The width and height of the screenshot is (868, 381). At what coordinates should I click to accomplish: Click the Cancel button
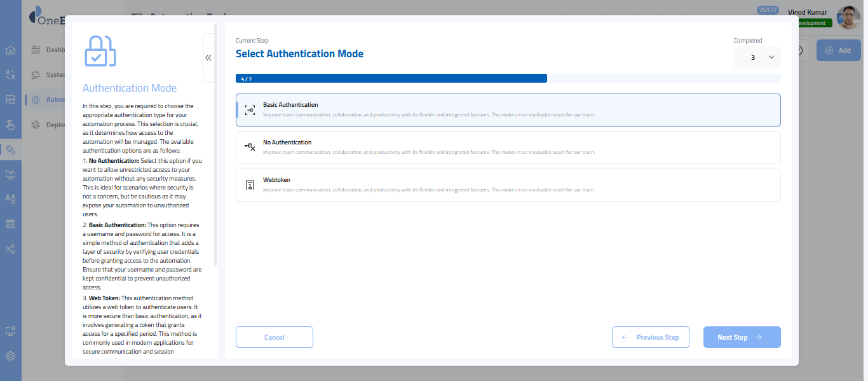pyautogui.click(x=275, y=337)
